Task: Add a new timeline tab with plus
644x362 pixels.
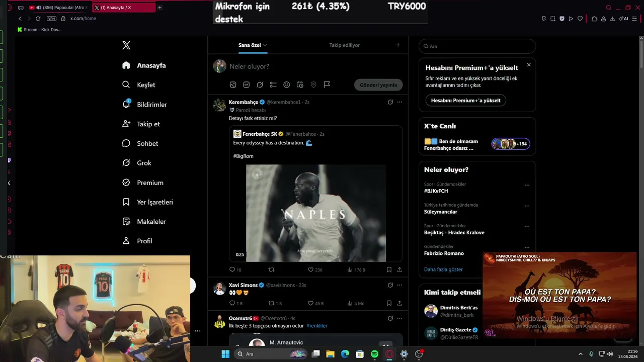Action: [x=398, y=45]
